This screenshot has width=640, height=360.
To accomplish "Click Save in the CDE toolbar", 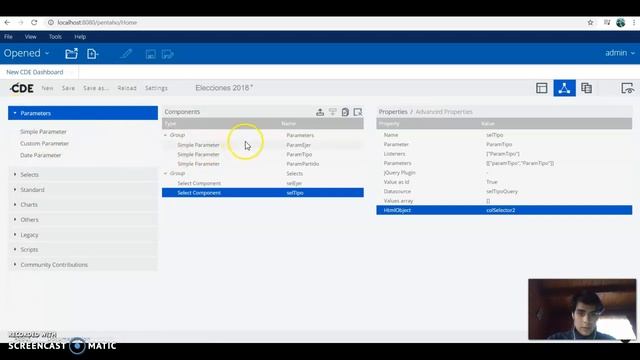I will (x=68, y=88).
